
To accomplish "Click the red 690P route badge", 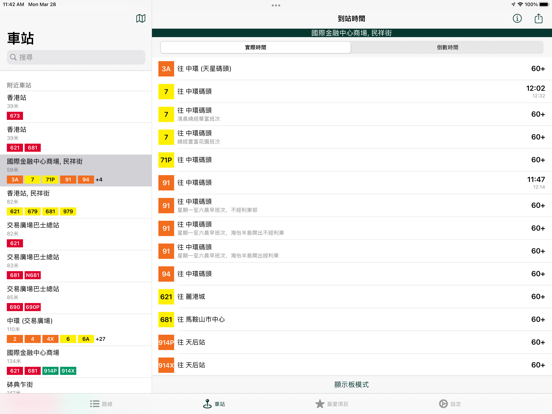I will click(x=32, y=307).
